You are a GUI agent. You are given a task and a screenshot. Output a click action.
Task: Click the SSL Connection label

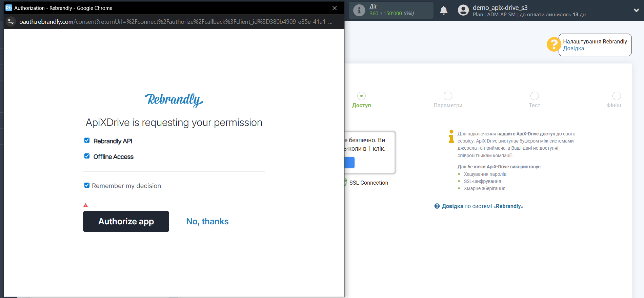[368, 183]
